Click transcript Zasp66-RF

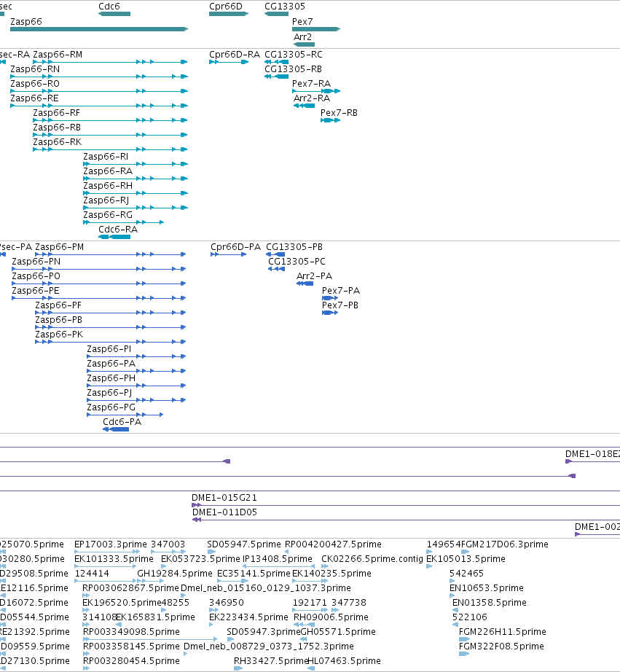click(110, 120)
